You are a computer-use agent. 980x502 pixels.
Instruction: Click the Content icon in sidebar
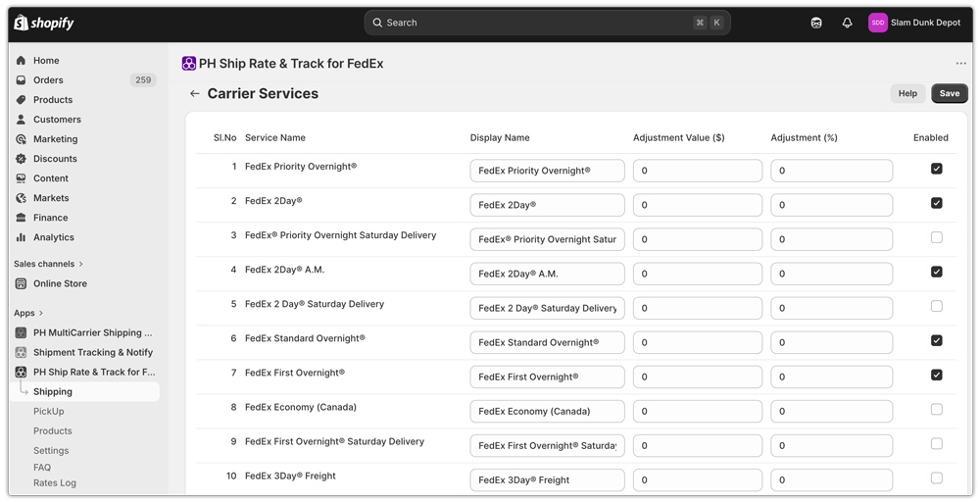pyautogui.click(x=21, y=178)
